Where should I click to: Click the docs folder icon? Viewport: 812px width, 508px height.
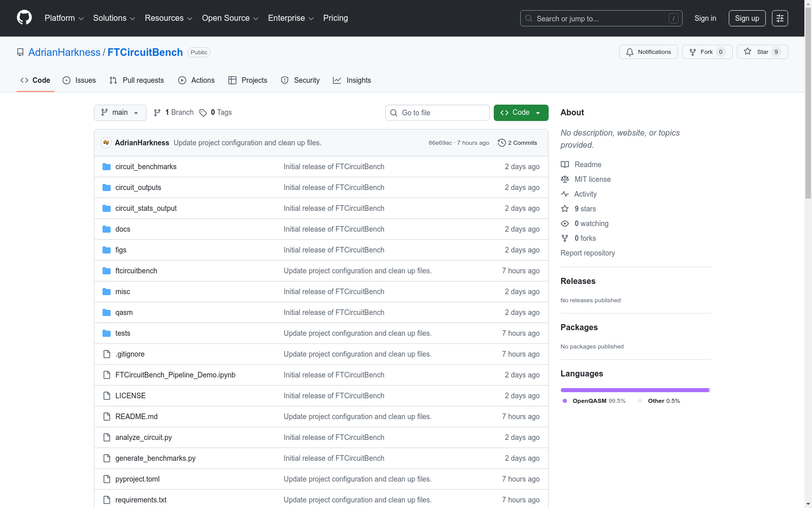[x=107, y=229]
